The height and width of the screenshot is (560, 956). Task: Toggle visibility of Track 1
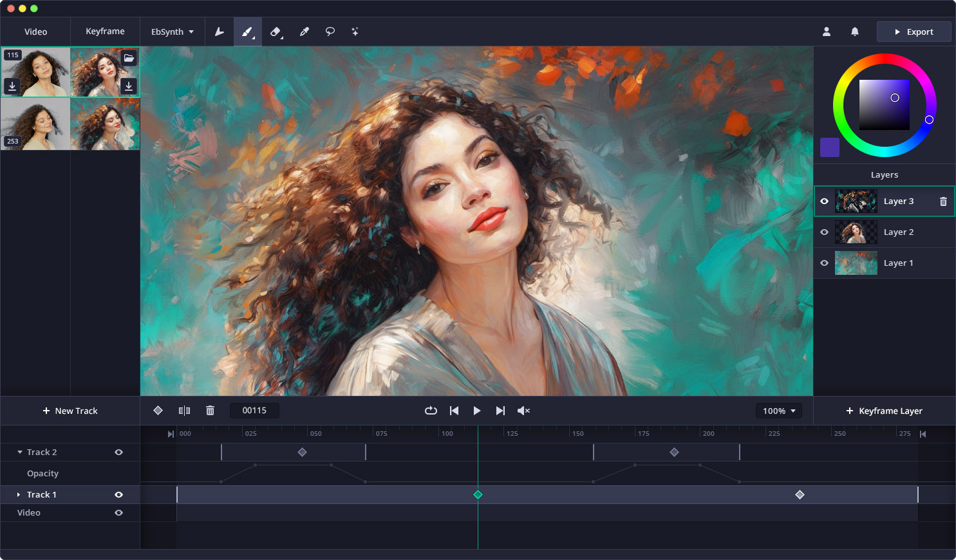(x=118, y=495)
